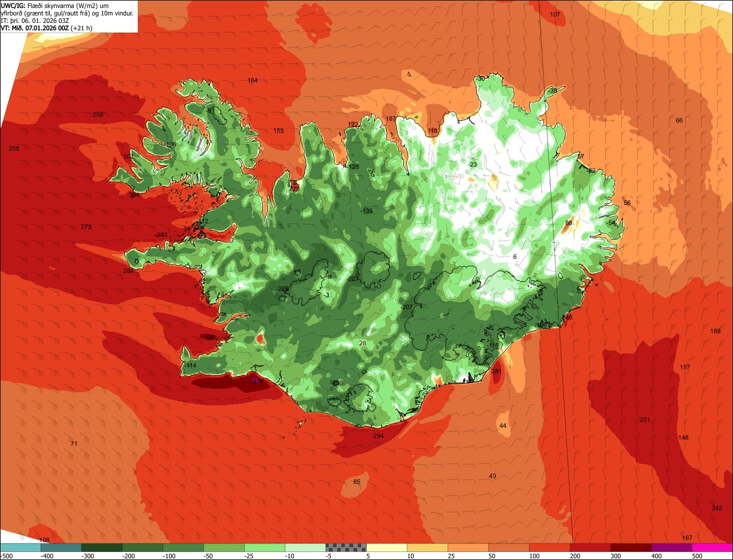Screen dimensions: 733x560
Task: Select the magenta legend swatch above 500
Action: 712,547
